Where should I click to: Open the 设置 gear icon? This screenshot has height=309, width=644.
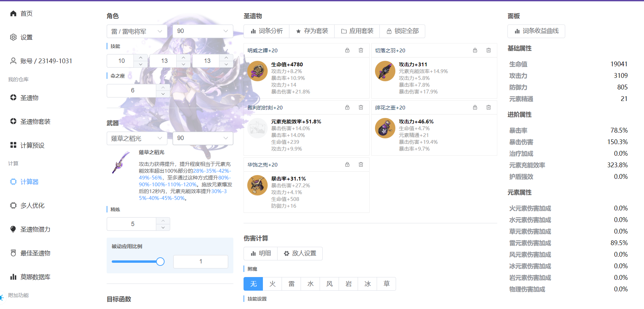[13, 37]
